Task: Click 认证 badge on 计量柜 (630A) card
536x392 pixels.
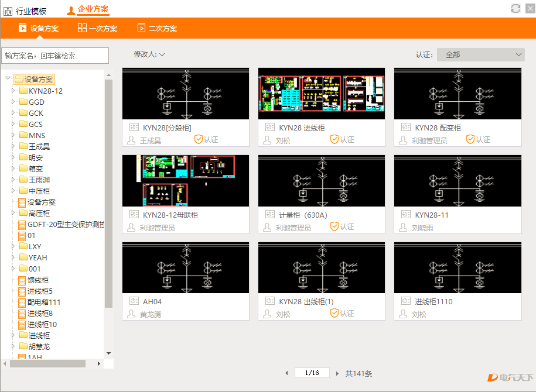Action: click(342, 226)
